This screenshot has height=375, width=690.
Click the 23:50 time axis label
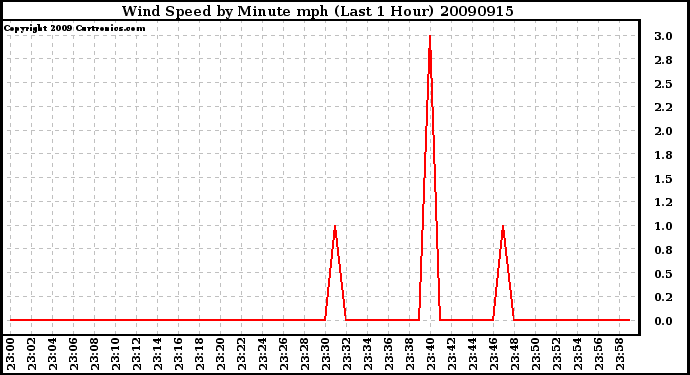pos(536,354)
